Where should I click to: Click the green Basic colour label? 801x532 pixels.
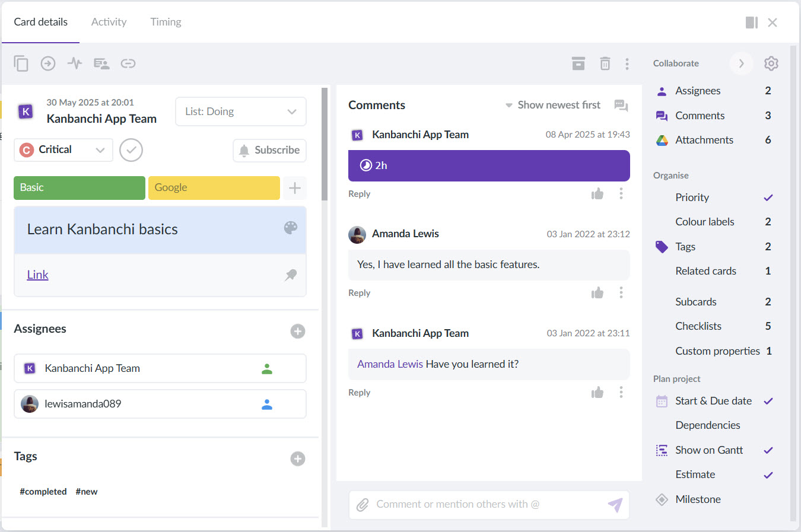coord(80,188)
